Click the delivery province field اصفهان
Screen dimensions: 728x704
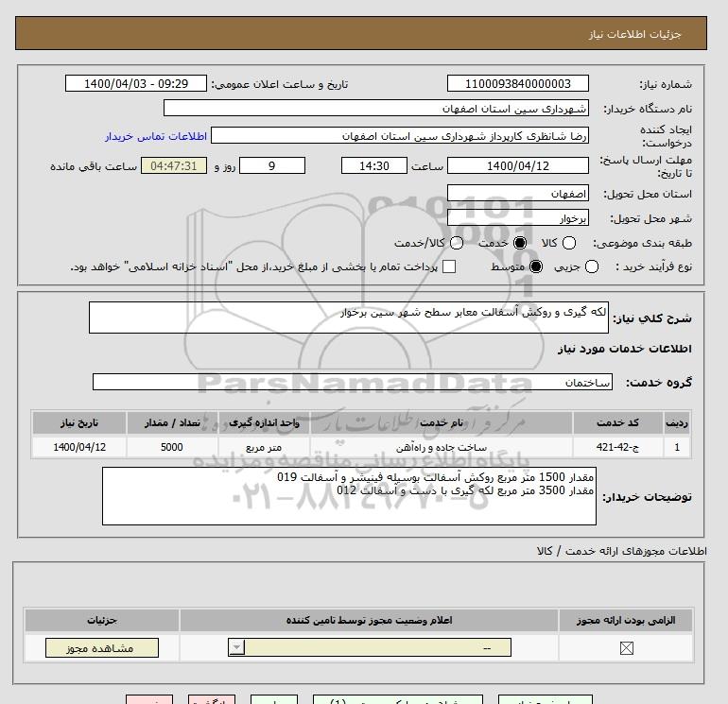click(518, 194)
